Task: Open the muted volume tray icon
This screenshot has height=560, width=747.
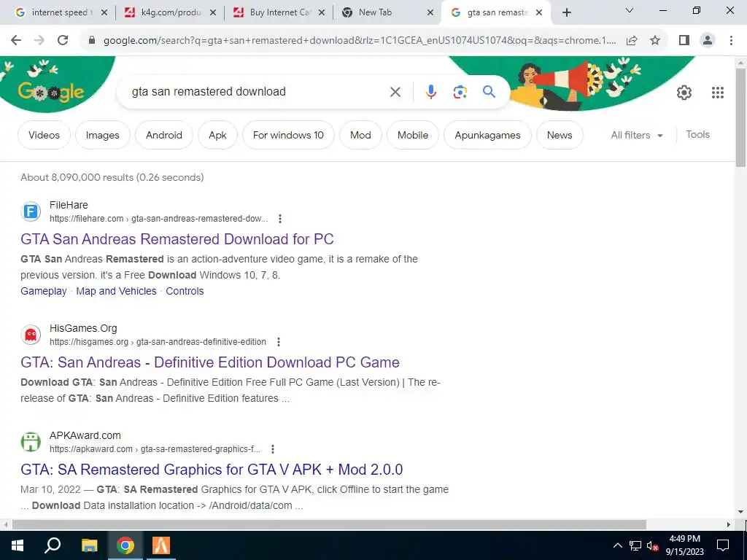Action: (x=652, y=545)
